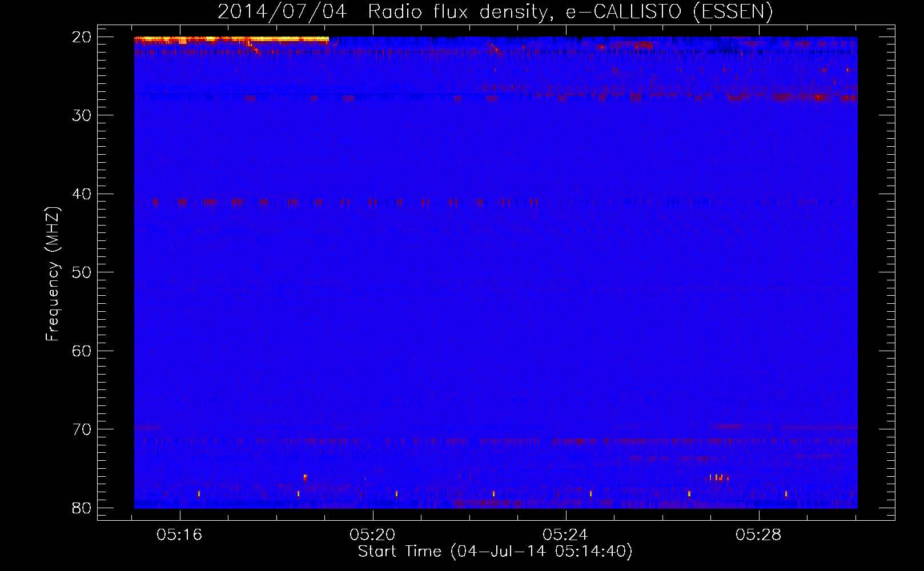Click the 'Start Time (04-Jul-14 05:14:40)' label
This screenshot has width=924, height=571.
tap(495, 552)
